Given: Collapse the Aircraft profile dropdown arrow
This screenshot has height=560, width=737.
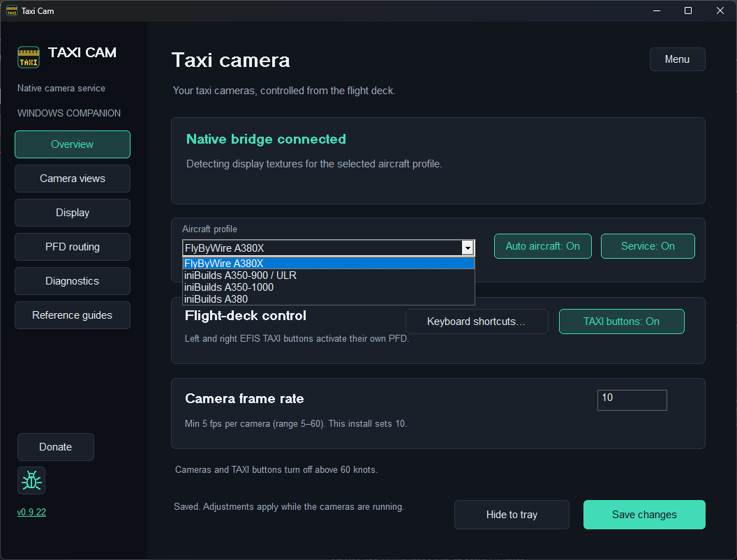Looking at the screenshot, I should pos(468,248).
